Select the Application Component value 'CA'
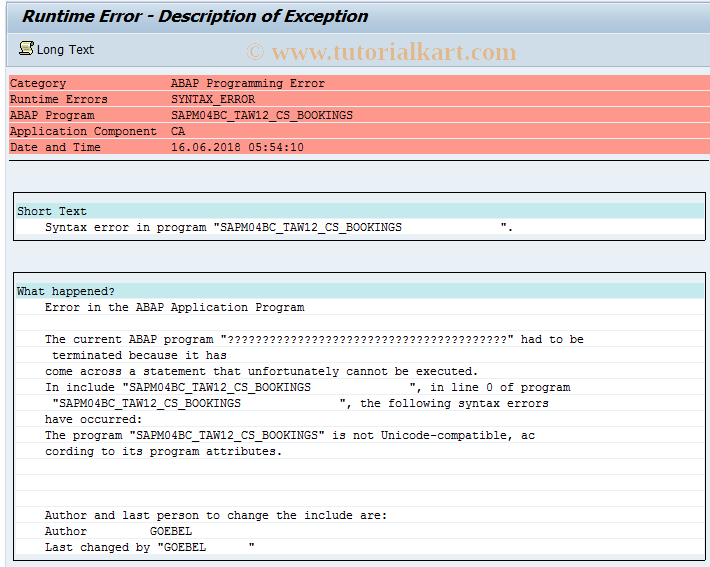Screen dimensions: 710x567 coord(178,131)
